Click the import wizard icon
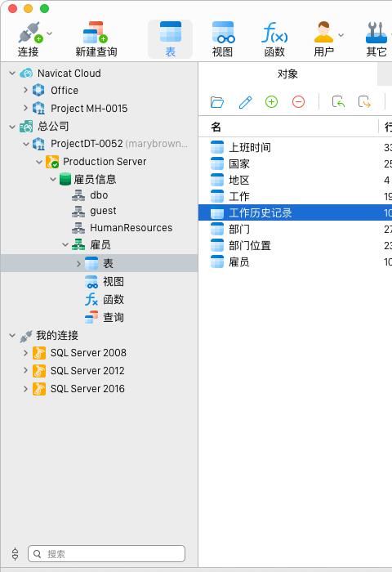Screen dimensions: 392x572 [338, 102]
